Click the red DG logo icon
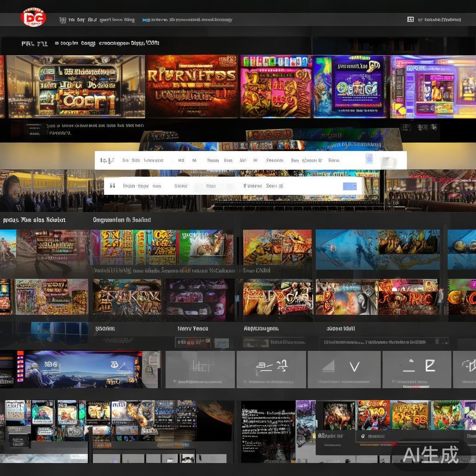 click(x=33, y=18)
